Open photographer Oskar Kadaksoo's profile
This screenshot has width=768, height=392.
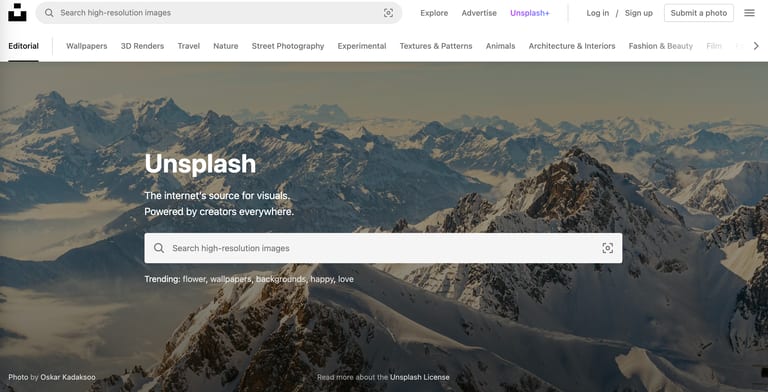[x=68, y=377]
